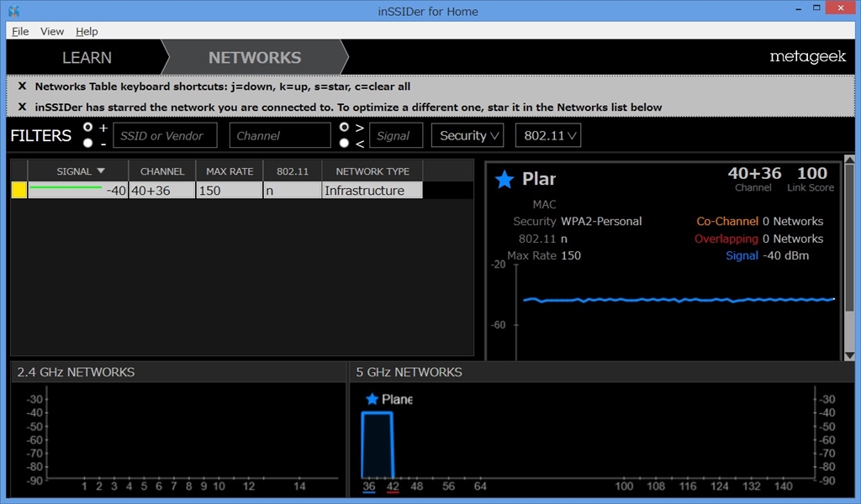The image size is (861, 504).
Task: Select the -40 signal cell
Action: (x=78, y=191)
